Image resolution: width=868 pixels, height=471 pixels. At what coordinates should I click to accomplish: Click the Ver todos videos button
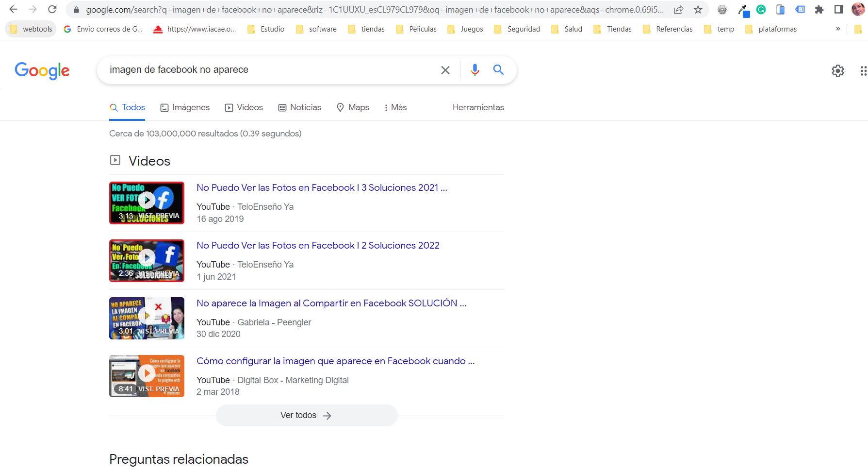307,416
